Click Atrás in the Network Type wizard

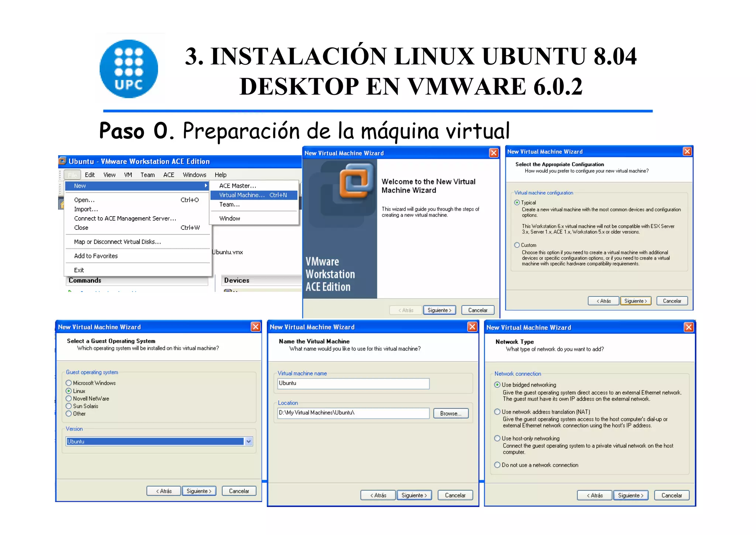click(595, 495)
